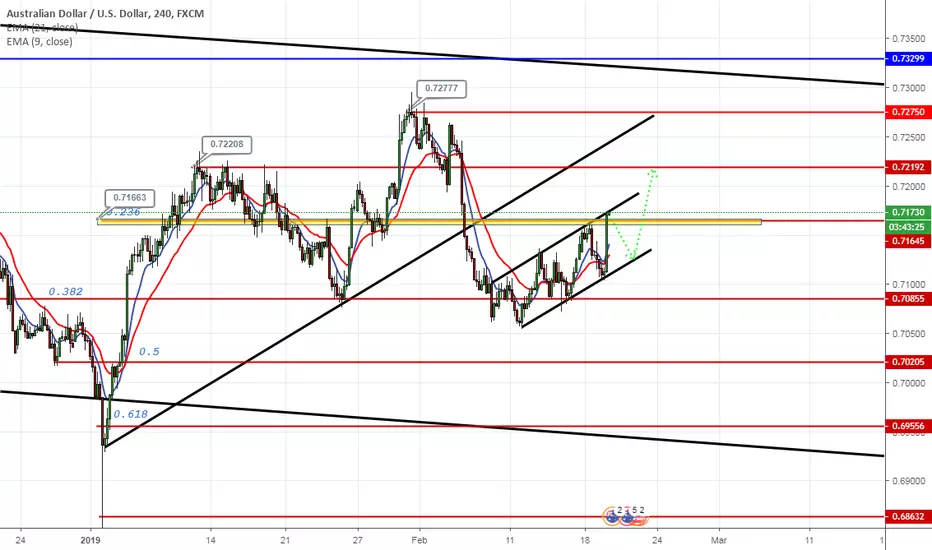Select the blue 0.73299 price label
Image resolution: width=932 pixels, height=550 pixels.
[908, 59]
